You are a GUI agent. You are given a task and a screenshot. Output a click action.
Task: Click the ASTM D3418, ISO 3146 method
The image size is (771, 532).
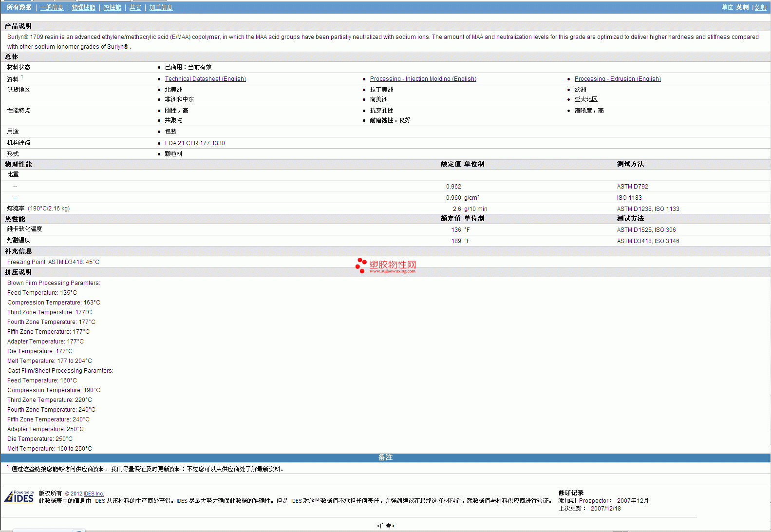648,241
